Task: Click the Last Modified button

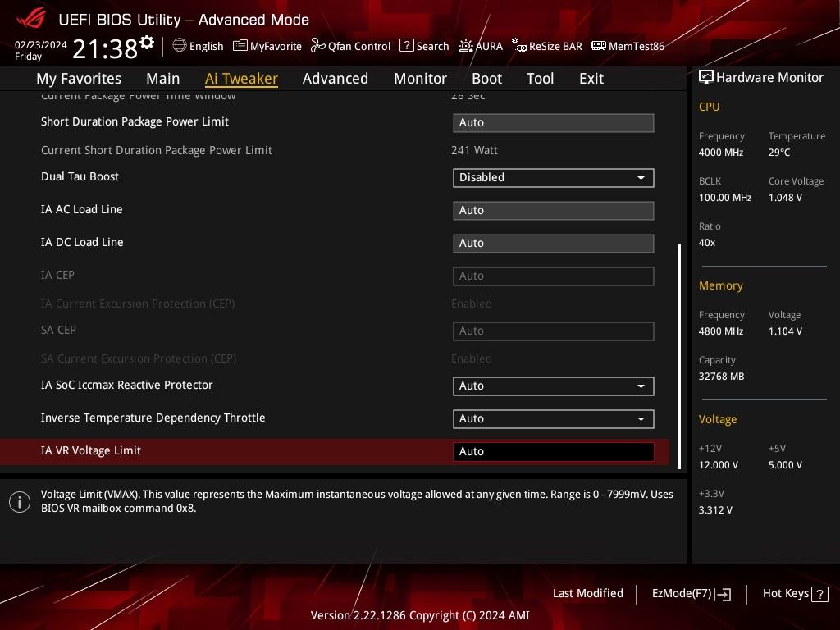Action: click(587, 593)
